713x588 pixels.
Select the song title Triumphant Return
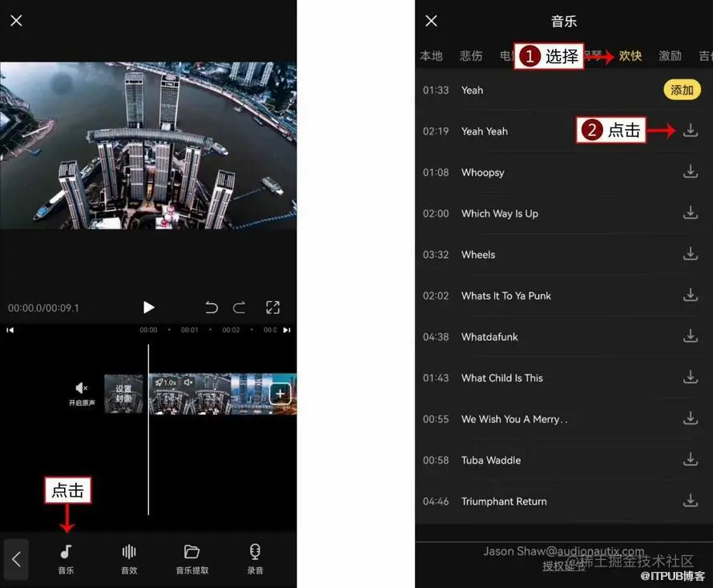504,501
